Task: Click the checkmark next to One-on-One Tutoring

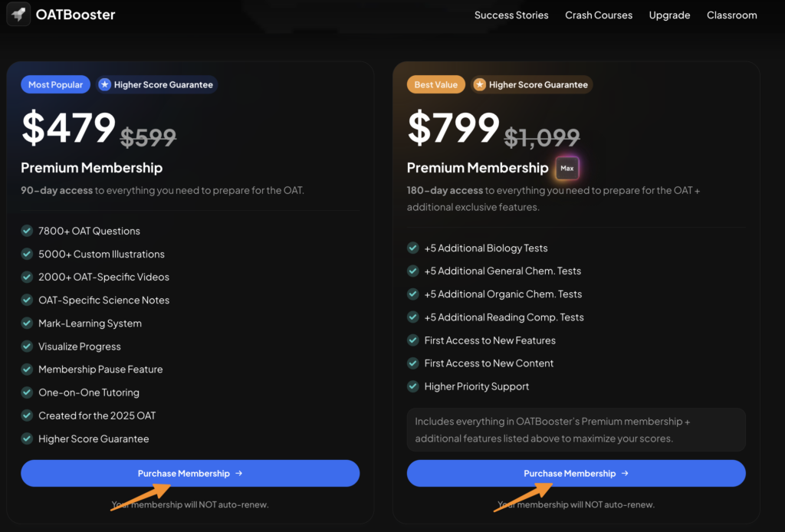Action: pos(27,392)
